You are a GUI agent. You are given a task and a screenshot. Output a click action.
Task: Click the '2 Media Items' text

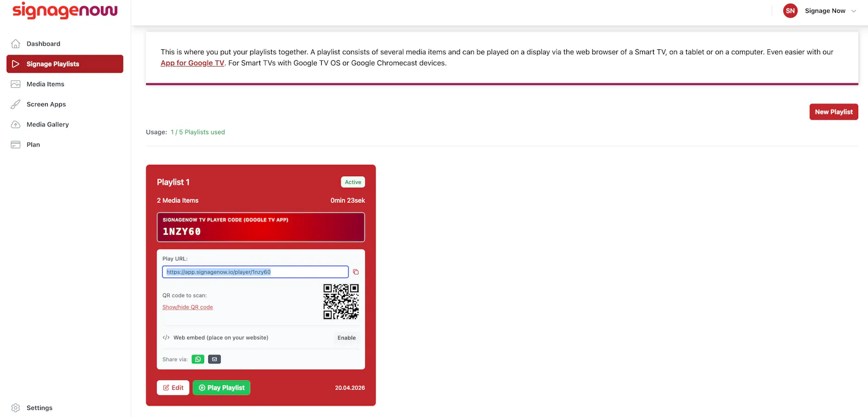(177, 201)
